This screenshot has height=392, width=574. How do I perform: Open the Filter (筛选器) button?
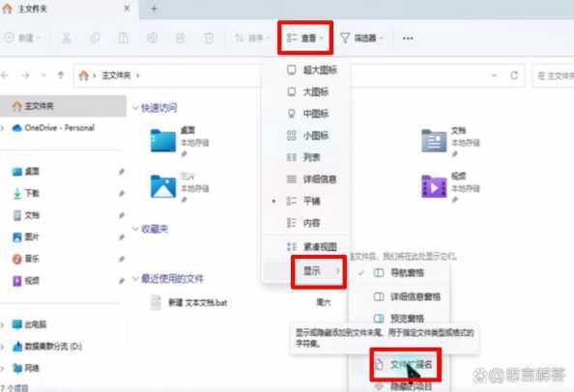point(361,38)
